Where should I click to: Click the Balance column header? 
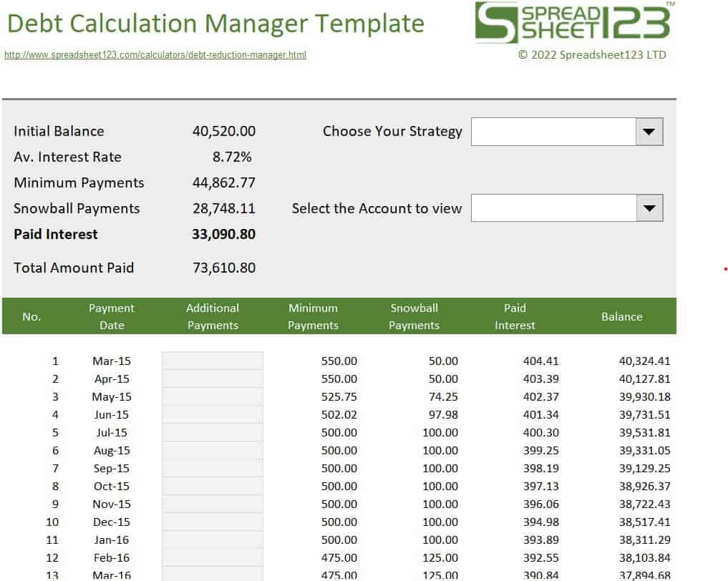[x=621, y=316]
